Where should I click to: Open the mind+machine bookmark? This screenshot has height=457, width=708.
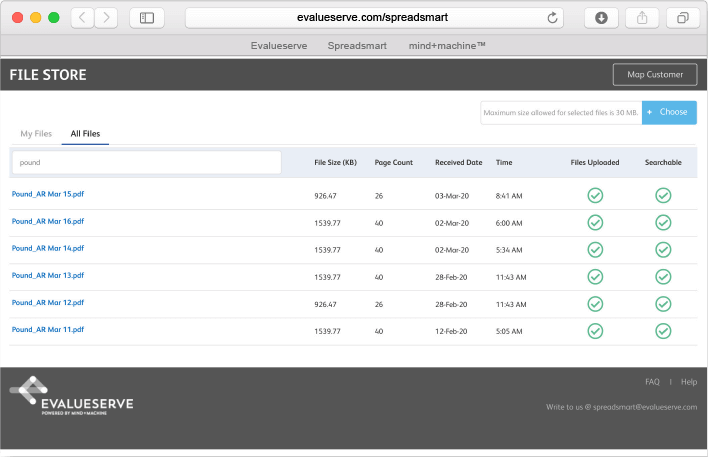(x=447, y=46)
